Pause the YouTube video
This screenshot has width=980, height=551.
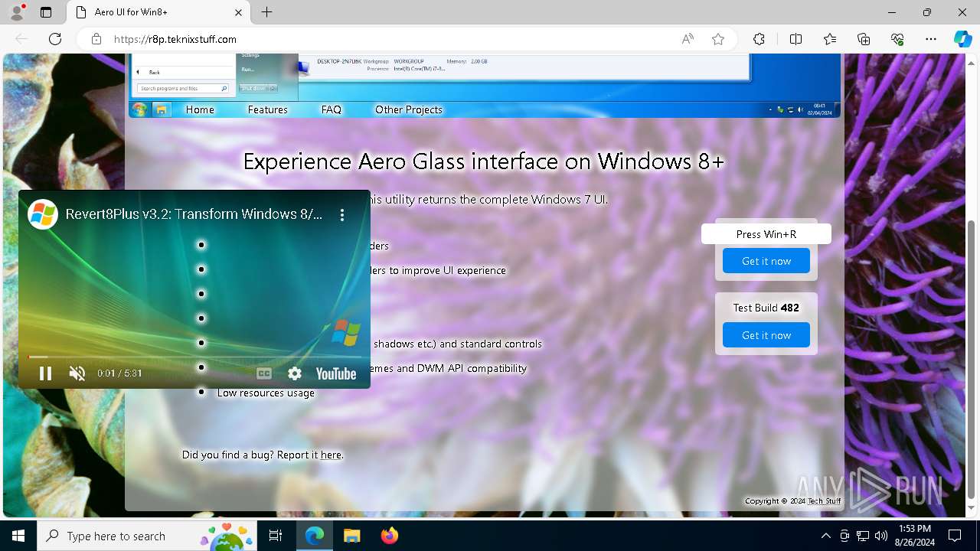click(x=45, y=373)
